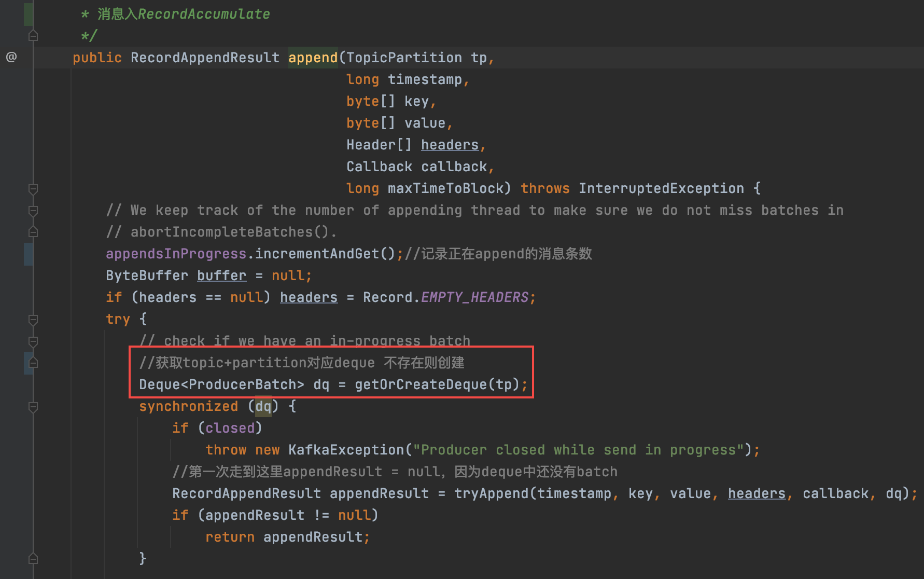Click RecordAppendResult return type in method signature
924x579 pixels.
point(205,58)
